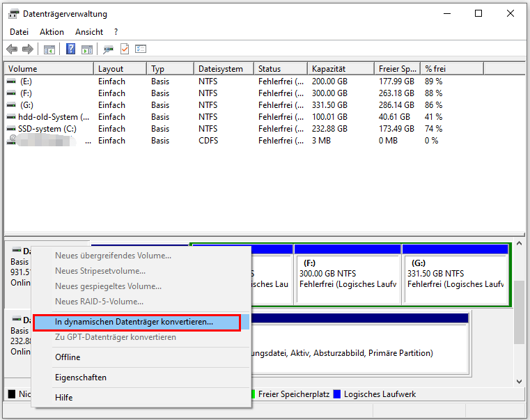Sort by the Dateisystem column header
Image resolution: width=530 pixels, height=420 pixels.
(x=224, y=69)
